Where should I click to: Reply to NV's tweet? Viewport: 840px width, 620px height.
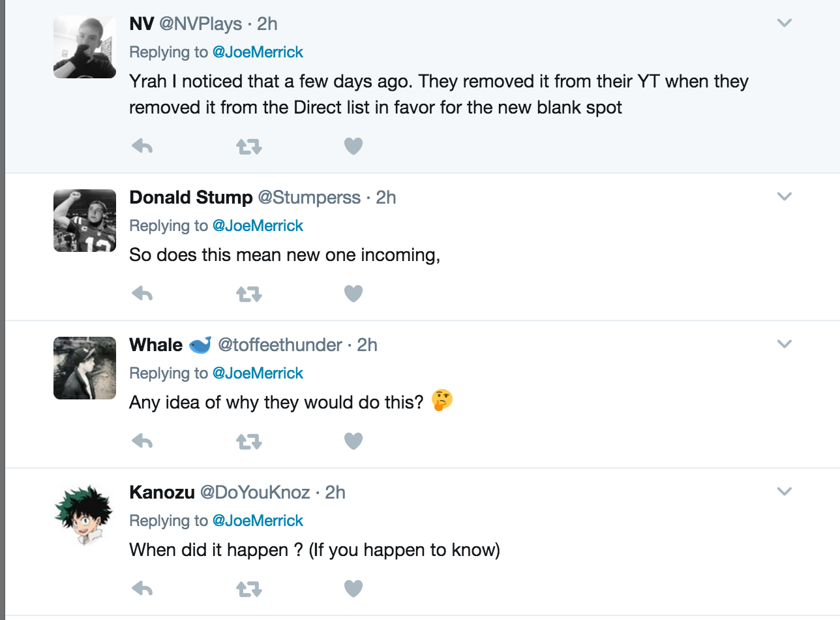142,147
